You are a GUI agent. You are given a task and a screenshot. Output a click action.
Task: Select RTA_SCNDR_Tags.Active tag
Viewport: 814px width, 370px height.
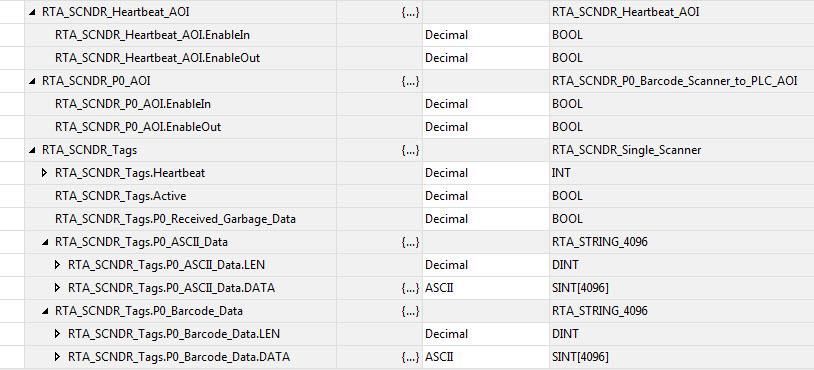[x=120, y=196]
